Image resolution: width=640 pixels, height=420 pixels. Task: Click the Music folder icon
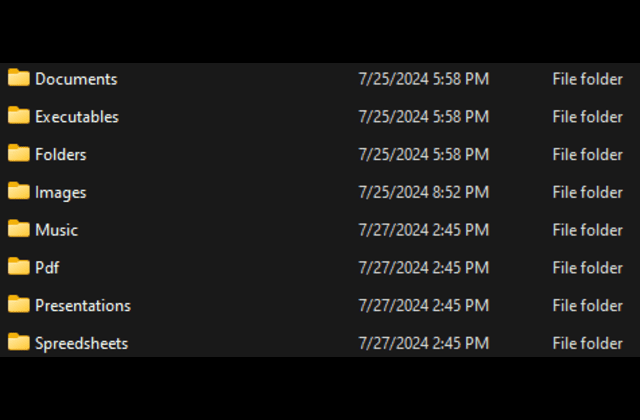[18, 229]
